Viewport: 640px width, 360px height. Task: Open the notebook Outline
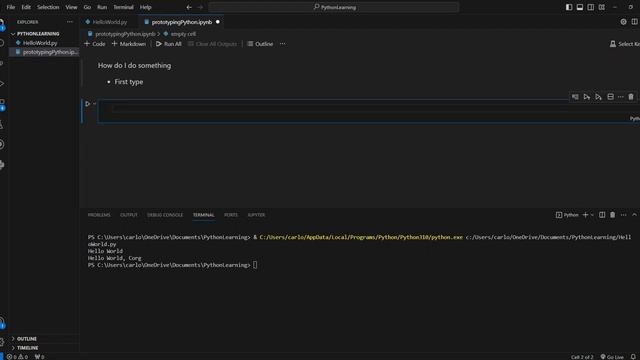pyautogui.click(x=260, y=44)
